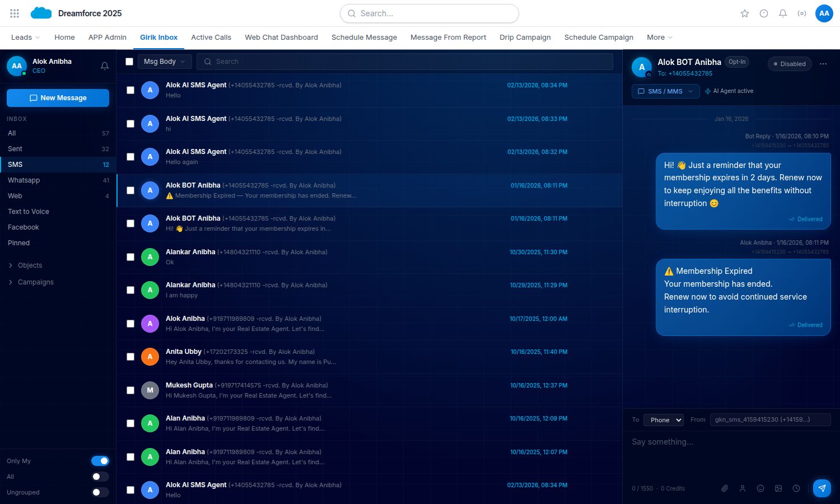Open the Drip Campaign tab
The width and height of the screenshot is (840, 504).
[x=525, y=38]
